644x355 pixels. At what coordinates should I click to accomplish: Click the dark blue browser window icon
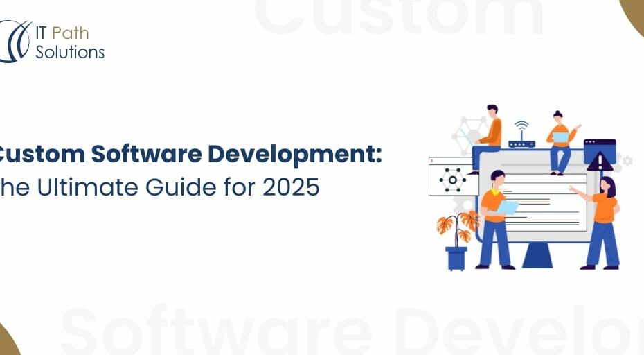coord(600,147)
